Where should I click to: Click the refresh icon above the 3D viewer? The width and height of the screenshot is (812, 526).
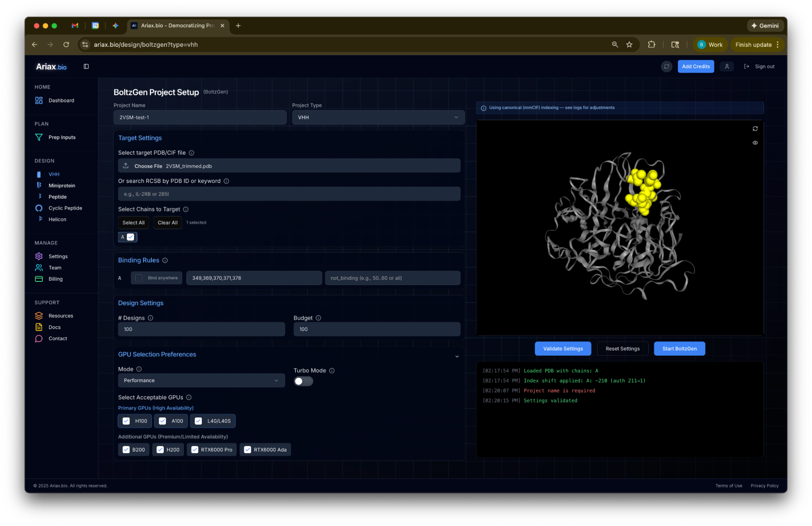click(755, 129)
